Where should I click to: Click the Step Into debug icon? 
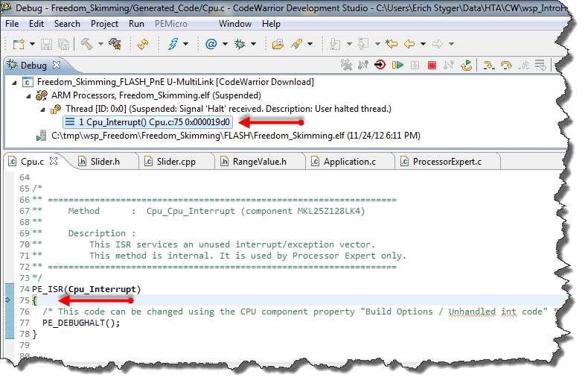pos(488,66)
